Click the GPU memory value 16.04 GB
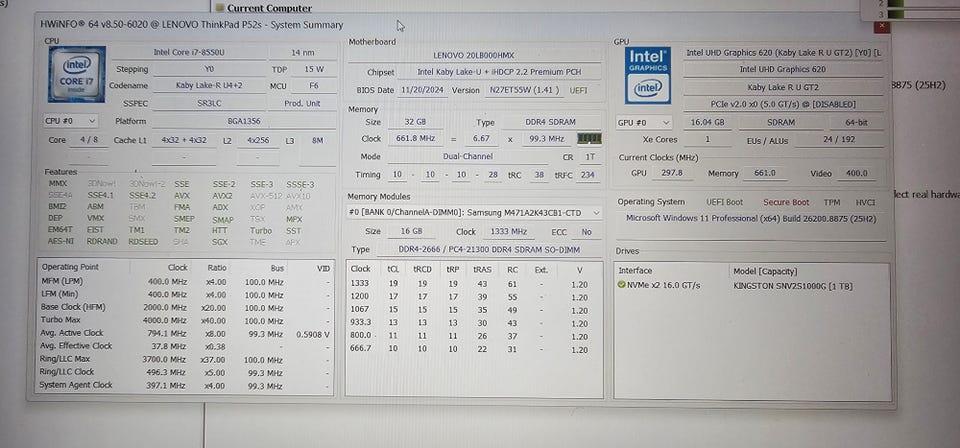 tap(707, 122)
